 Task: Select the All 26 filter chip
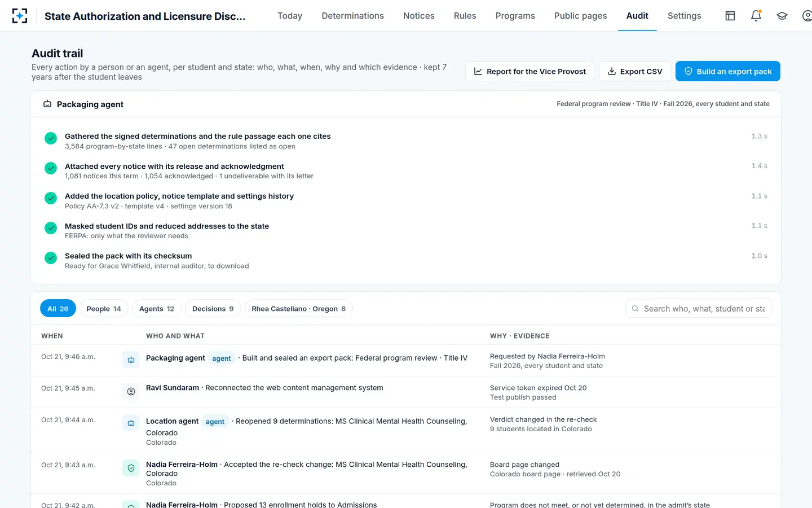(58, 309)
